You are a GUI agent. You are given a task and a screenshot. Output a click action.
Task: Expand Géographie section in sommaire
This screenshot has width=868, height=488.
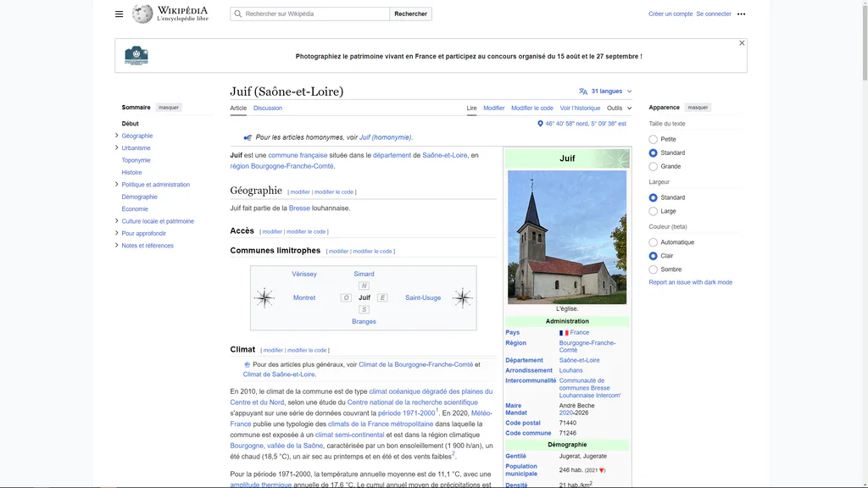click(x=116, y=136)
